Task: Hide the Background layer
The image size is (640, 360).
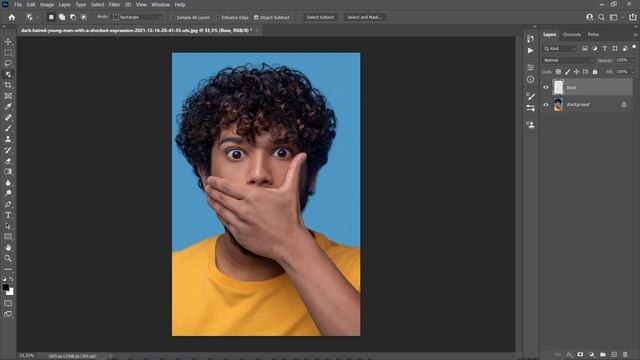Action: [x=546, y=105]
